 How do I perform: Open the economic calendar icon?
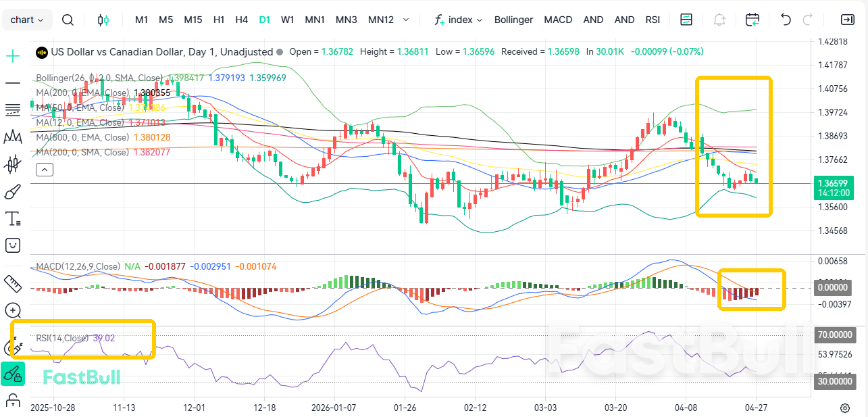[x=752, y=20]
